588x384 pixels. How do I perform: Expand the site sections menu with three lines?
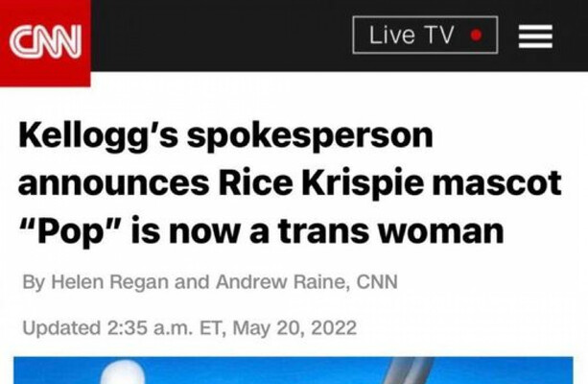tap(535, 36)
